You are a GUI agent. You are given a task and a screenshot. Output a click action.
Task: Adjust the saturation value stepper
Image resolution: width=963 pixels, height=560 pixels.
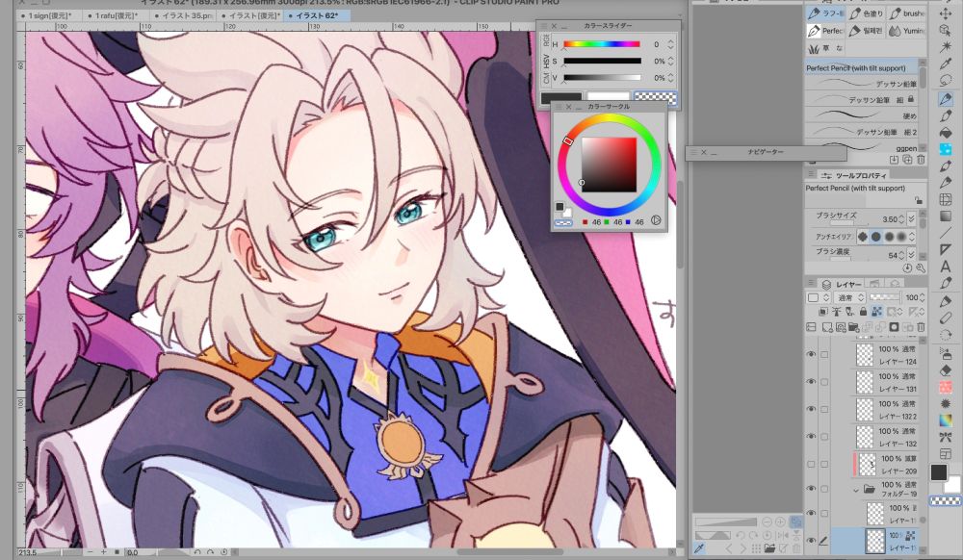670,61
